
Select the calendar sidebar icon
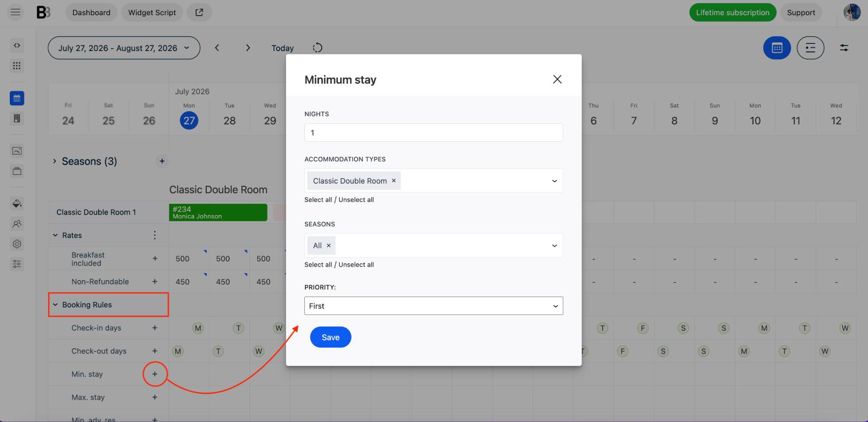tap(17, 98)
